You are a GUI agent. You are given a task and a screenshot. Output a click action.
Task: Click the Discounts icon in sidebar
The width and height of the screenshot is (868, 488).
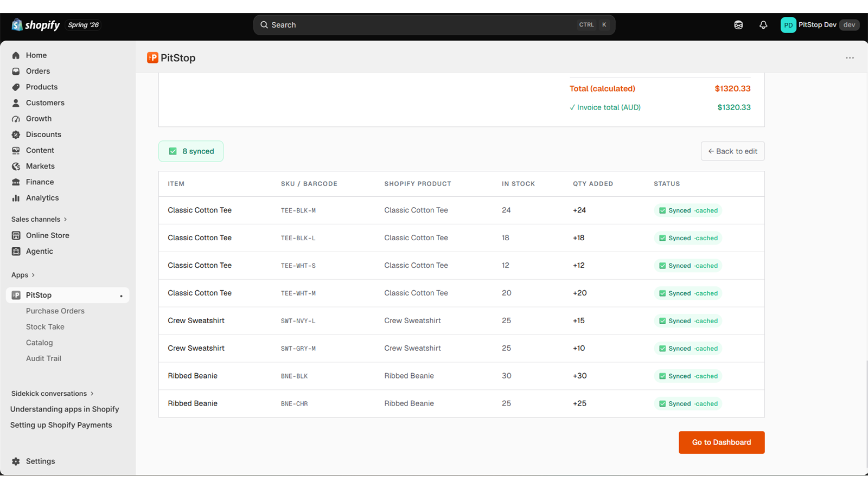tap(16, 134)
